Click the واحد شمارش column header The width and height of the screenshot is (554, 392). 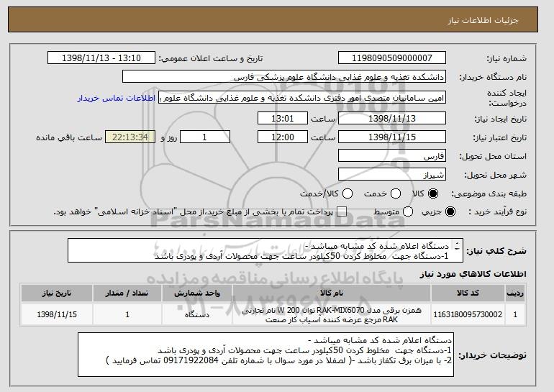pyautogui.click(x=197, y=293)
